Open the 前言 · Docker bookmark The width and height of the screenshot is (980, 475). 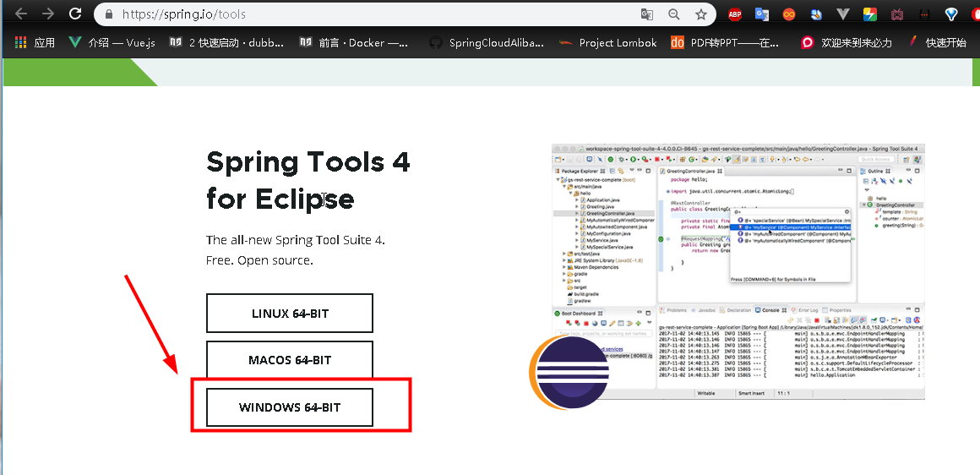(x=354, y=42)
